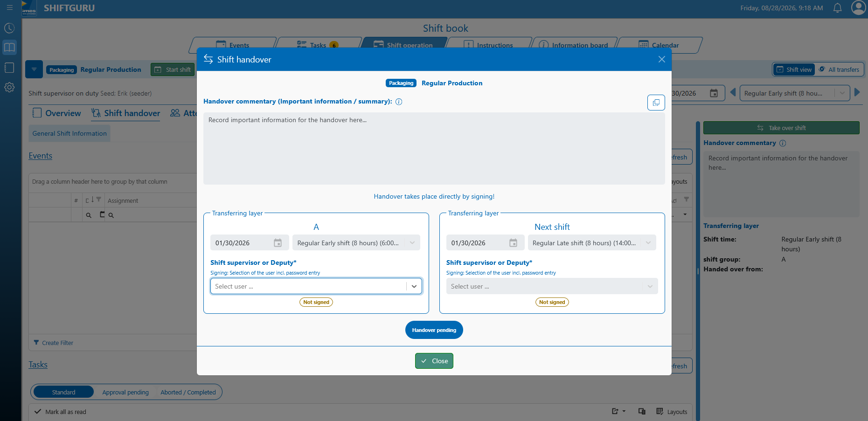
Task: Close the Shift handover dialog with X
Action: [x=661, y=59]
